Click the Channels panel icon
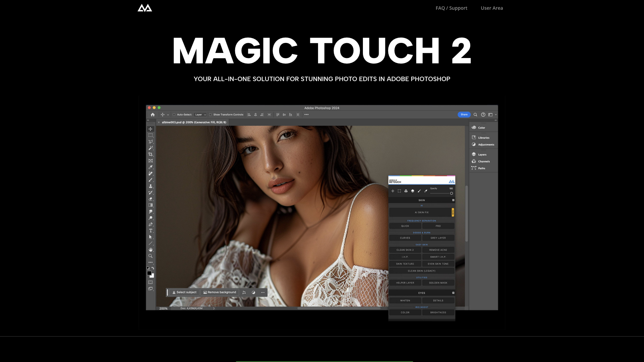This screenshot has width=644, height=362. click(474, 161)
